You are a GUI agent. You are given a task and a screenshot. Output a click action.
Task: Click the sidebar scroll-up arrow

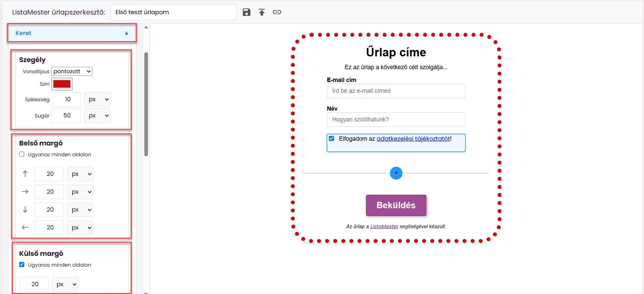click(146, 27)
